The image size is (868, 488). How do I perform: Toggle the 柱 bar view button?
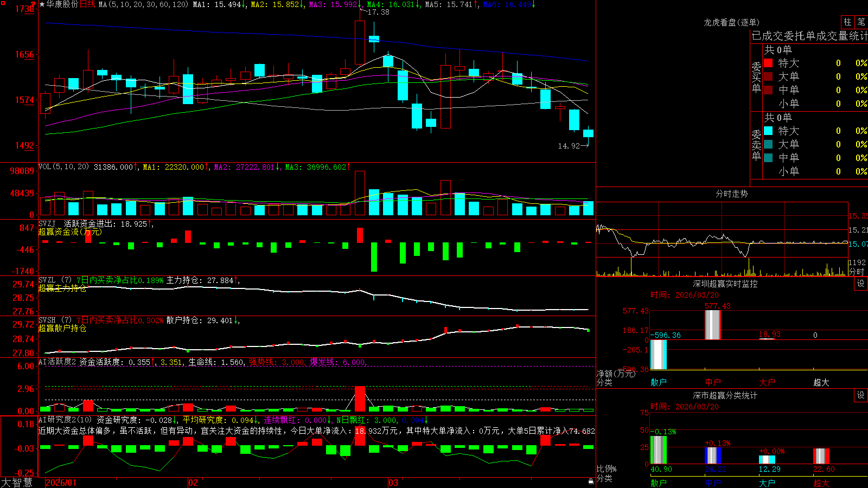tap(847, 22)
